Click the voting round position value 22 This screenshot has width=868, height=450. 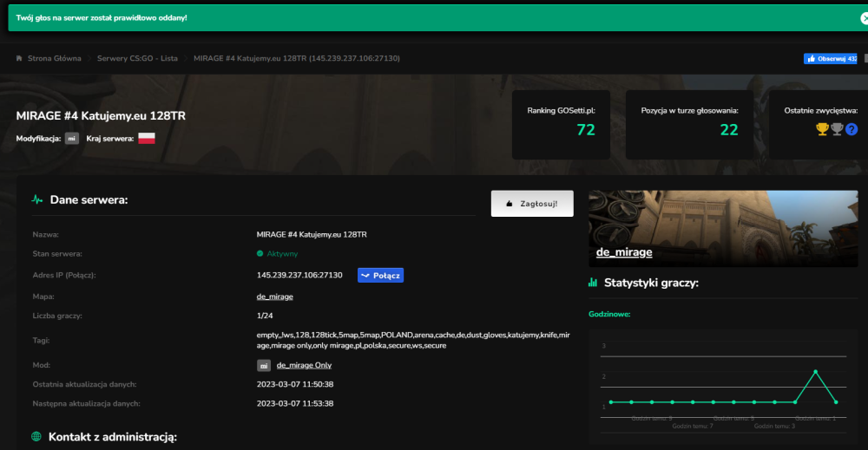[x=729, y=130]
